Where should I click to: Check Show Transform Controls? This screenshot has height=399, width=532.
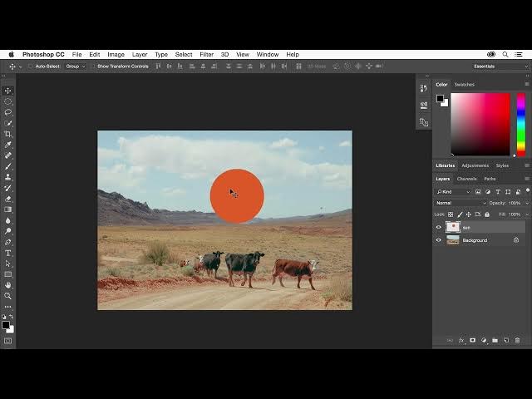[93, 66]
